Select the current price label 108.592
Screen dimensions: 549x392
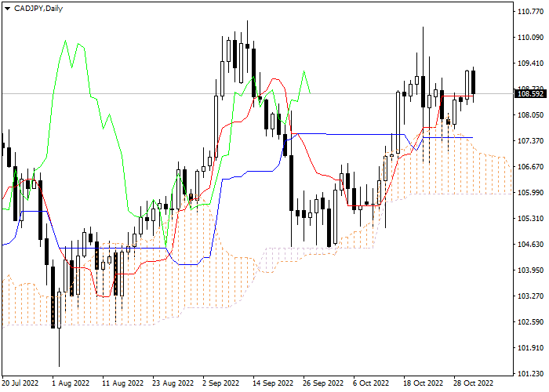click(x=531, y=94)
